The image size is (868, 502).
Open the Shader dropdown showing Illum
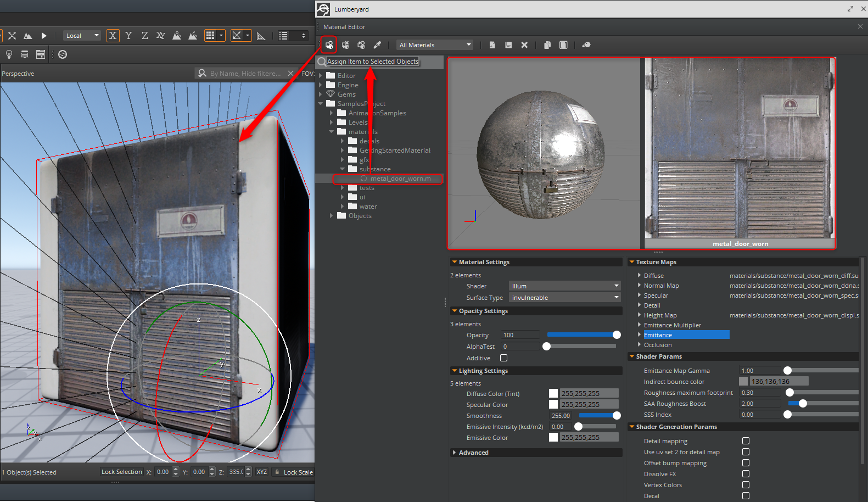[564, 286]
